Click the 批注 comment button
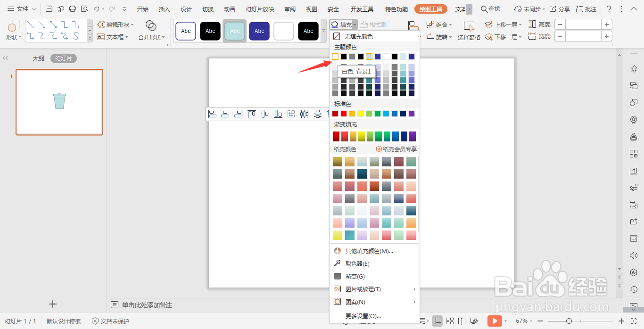This screenshot has height=329, width=644. [586, 9]
